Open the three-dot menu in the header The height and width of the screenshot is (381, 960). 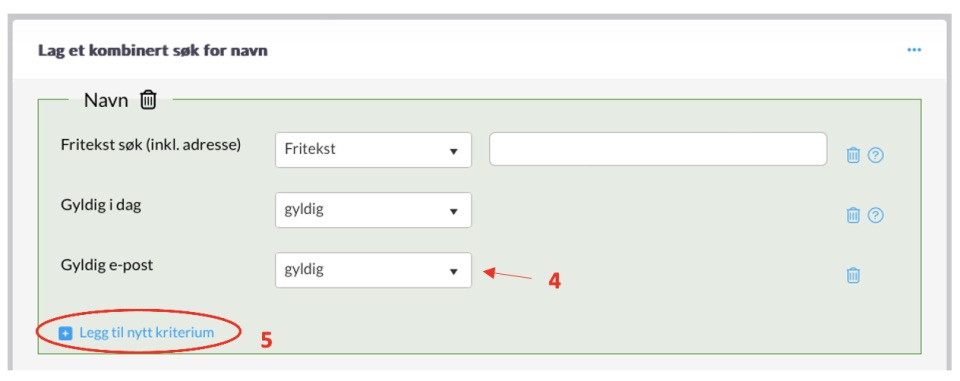pyautogui.click(x=914, y=50)
